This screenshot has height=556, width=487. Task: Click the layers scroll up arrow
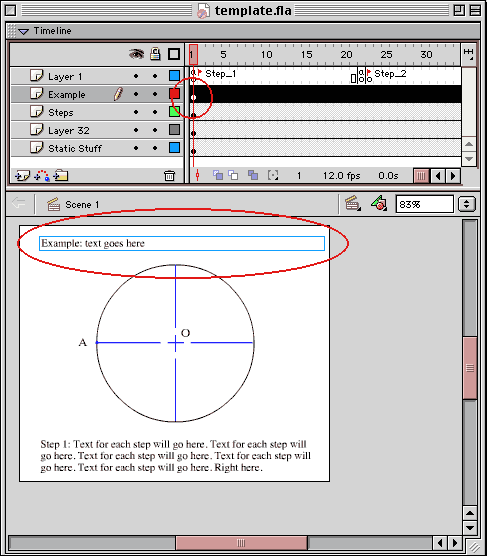[x=469, y=144]
